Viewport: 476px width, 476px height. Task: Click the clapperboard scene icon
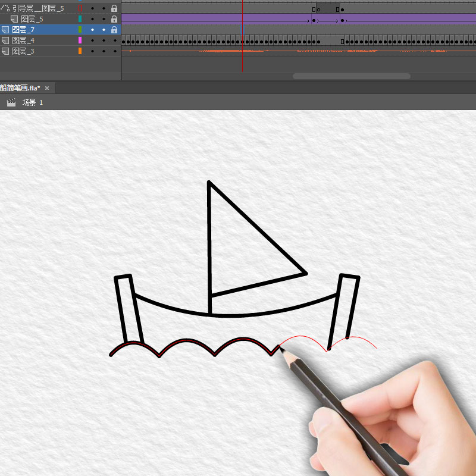pos(11,102)
